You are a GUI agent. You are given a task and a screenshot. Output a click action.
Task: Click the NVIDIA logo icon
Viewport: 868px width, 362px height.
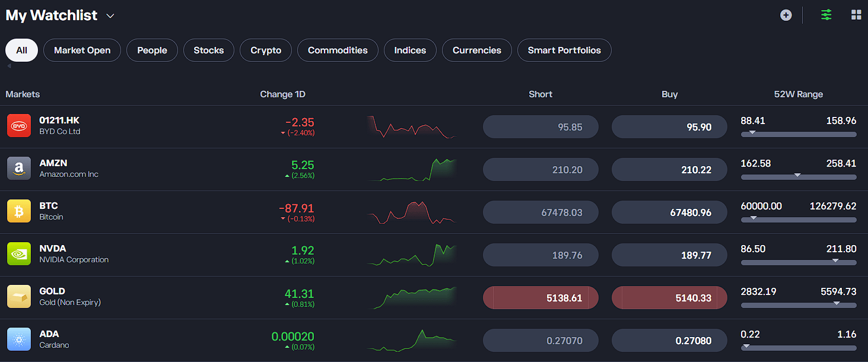point(19,255)
